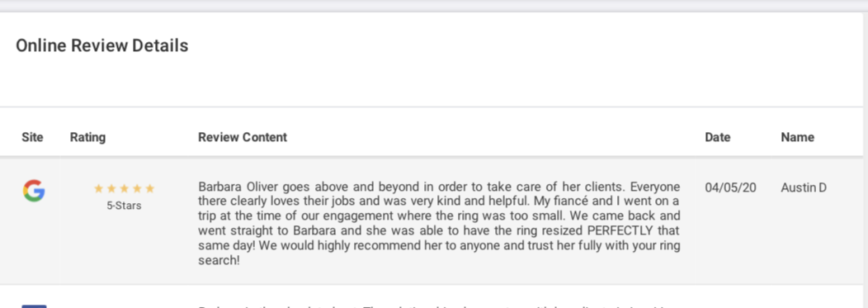Viewport: 868px width, 308px height.
Task: Sort by the Date column header
Action: [x=718, y=137]
